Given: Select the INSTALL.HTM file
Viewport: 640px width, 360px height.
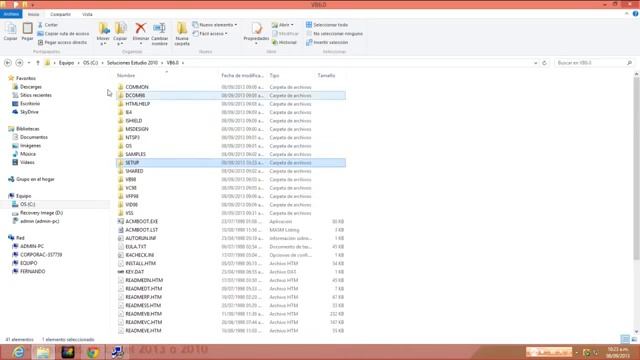Looking at the screenshot, I should pos(231,263).
